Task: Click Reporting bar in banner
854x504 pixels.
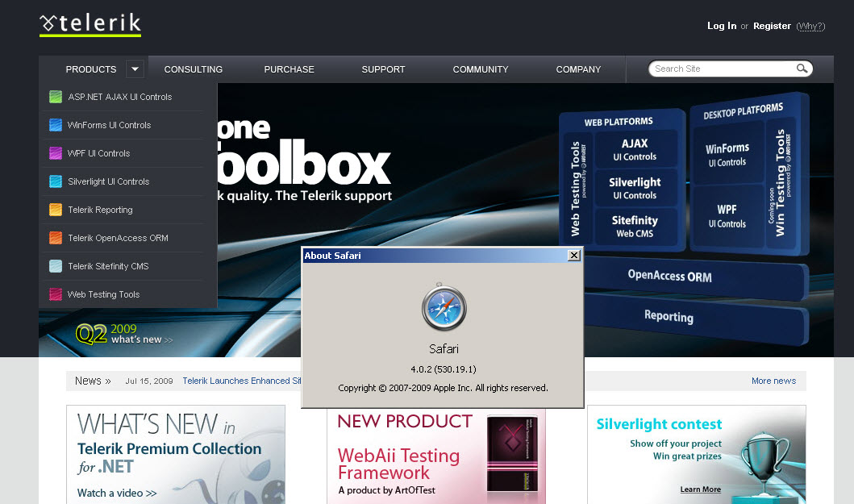Action: point(695,319)
